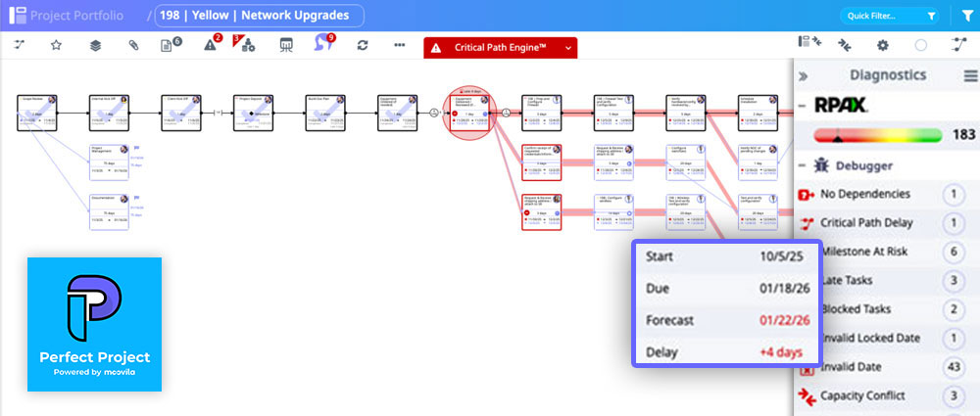Screen dimensions: 980x416
Task: Click the Forecast date 01/22/26
Action: 784,320
